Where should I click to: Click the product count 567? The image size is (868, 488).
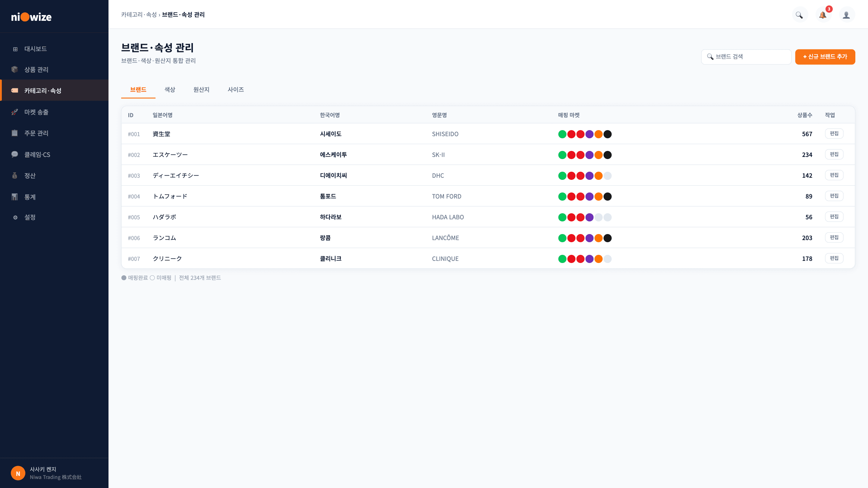click(807, 134)
